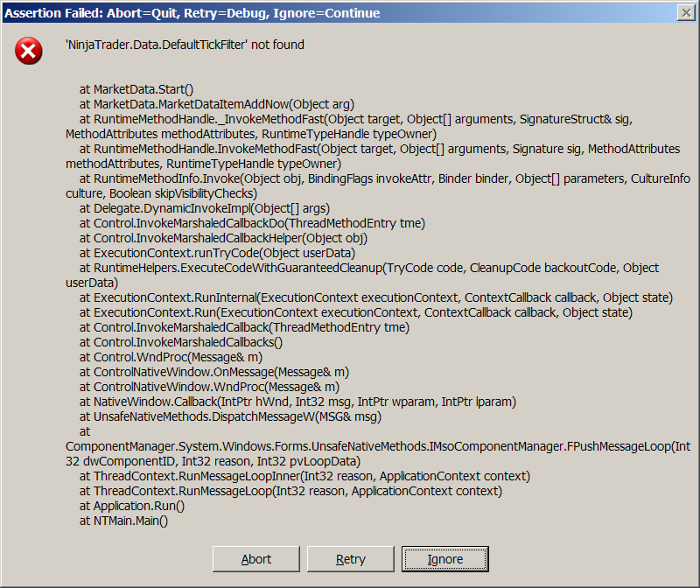Click 'at Control.InvokeMarshaledCallbackHelper(Object obj)' line
Image resolution: width=700 pixels, height=588 pixels.
tap(223, 238)
